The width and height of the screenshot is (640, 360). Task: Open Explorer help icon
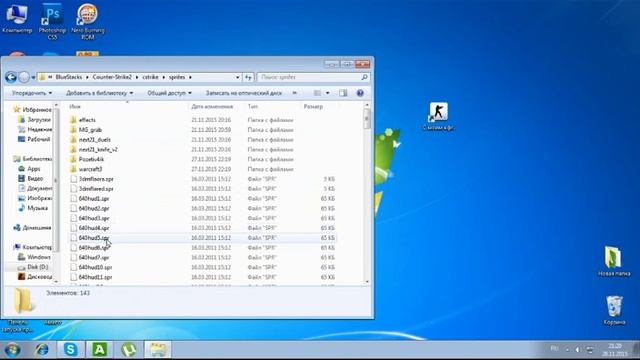point(360,93)
